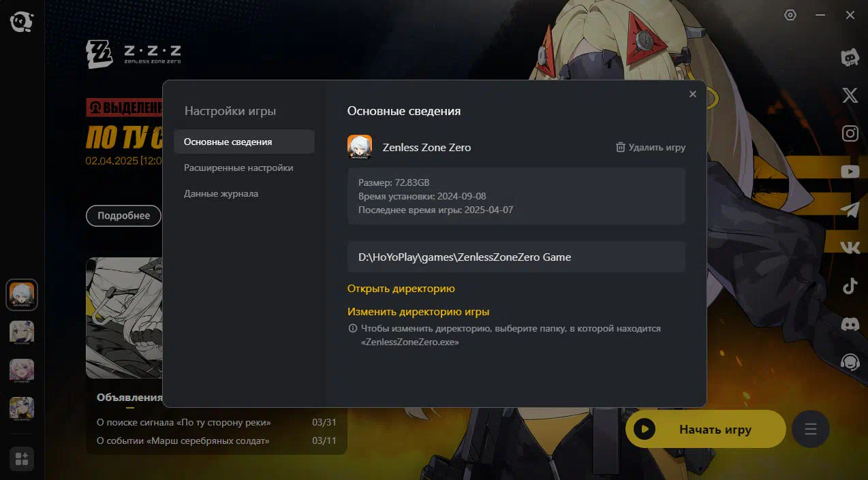Click the «ZenlessZoneZero.exe» hint text

click(x=410, y=342)
